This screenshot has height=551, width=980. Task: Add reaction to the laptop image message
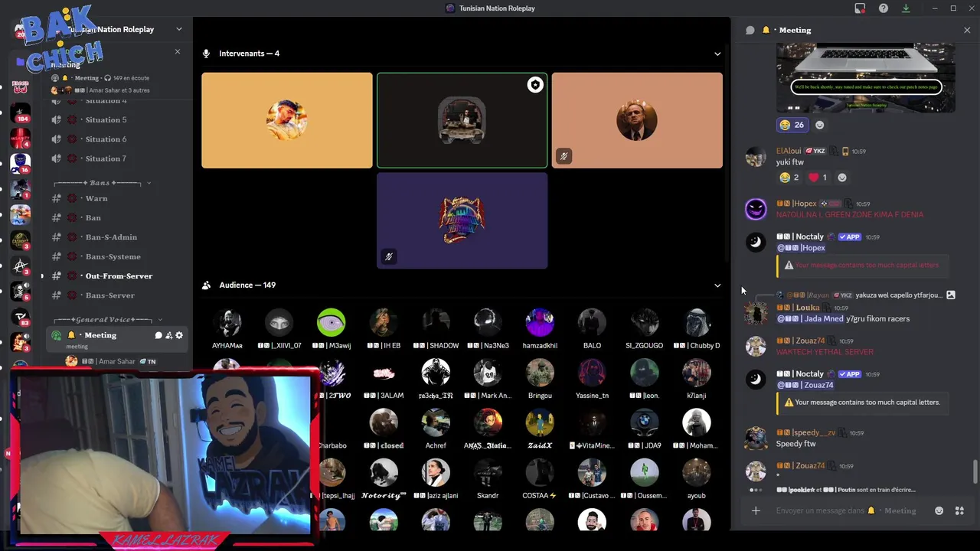(819, 125)
